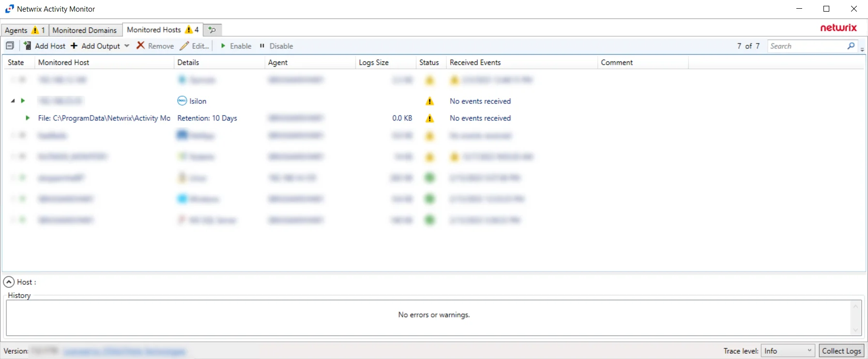868x359 pixels.
Task: Click warning icon on Monitored Hosts tab
Action: [189, 30]
